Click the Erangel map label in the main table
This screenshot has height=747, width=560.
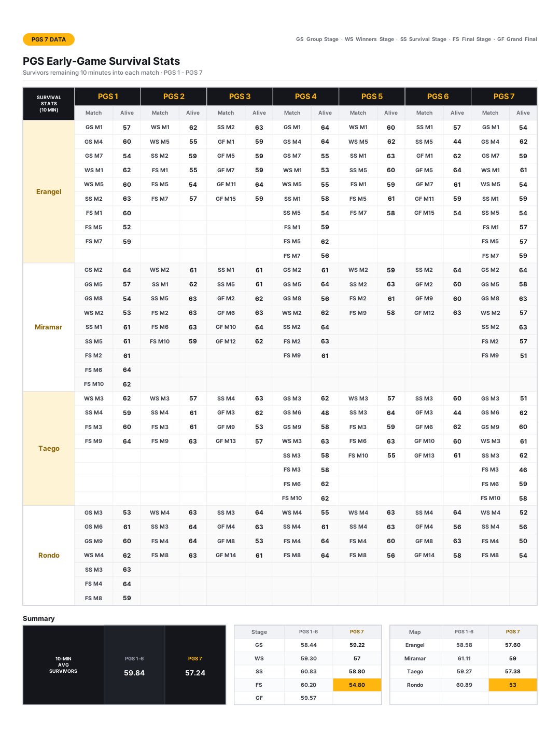coord(49,191)
